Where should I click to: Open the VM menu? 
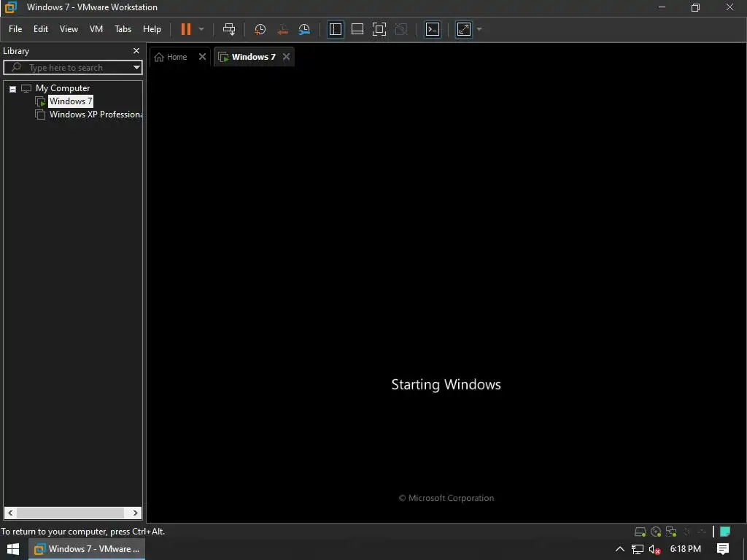(96, 29)
